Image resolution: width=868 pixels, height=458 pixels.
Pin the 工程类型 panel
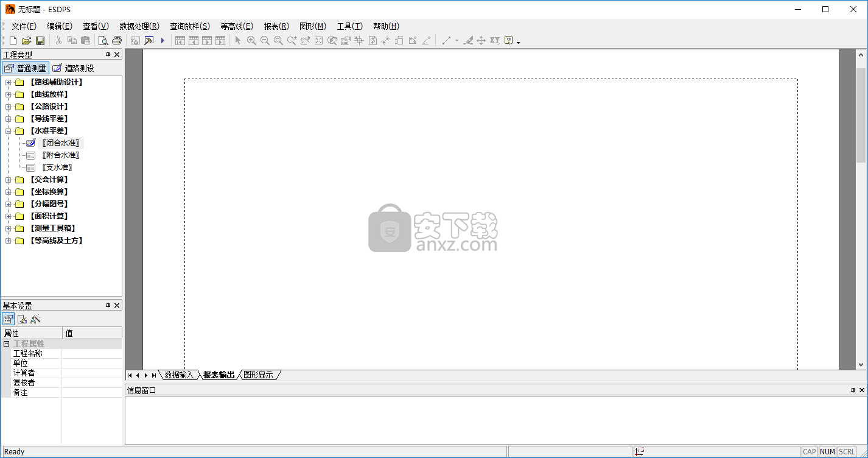click(108, 55)
